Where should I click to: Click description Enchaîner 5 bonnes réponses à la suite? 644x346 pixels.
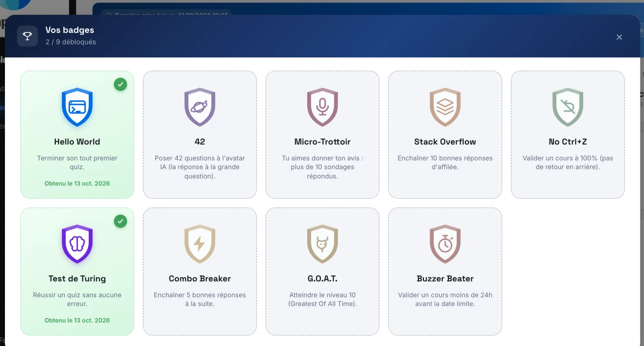tap(200, 299)
